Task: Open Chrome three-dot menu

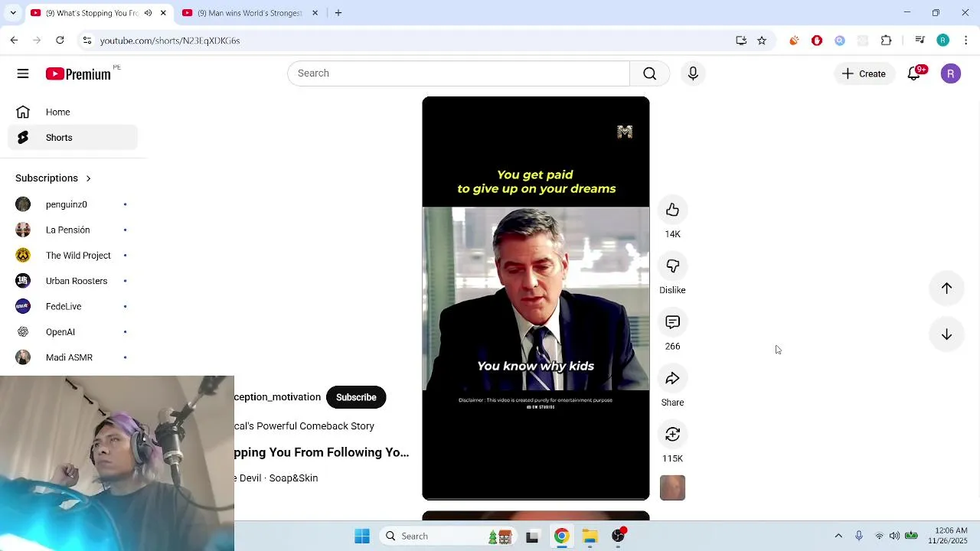Action: [x=966, y=41]
